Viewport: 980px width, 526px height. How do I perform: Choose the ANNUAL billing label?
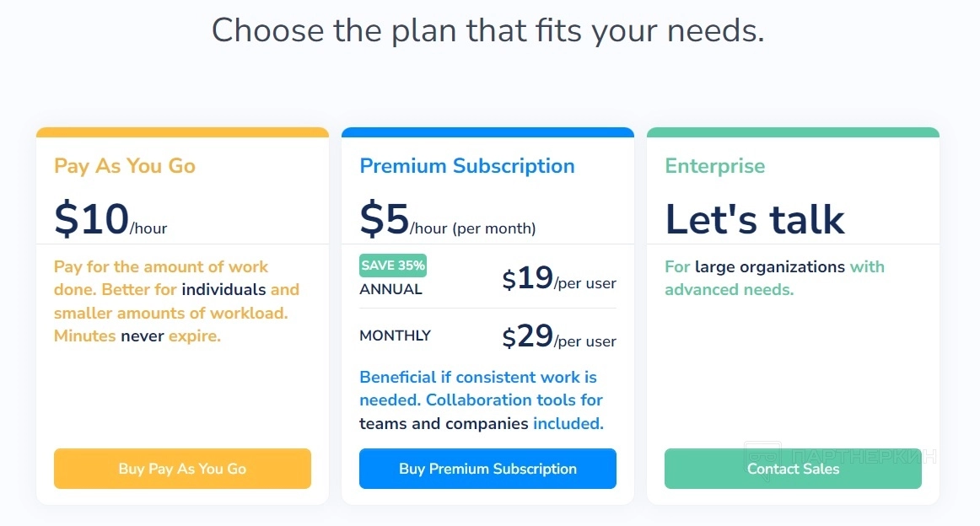point(390,289)
